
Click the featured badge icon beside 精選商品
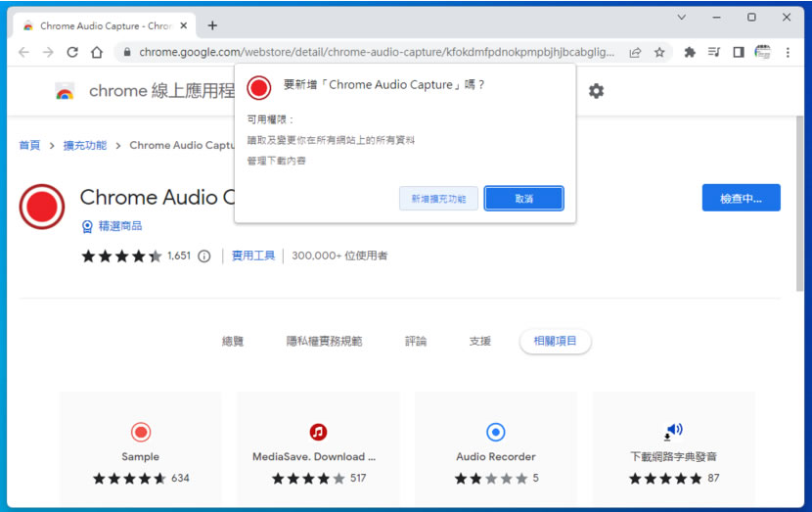(x=87, y=226)
